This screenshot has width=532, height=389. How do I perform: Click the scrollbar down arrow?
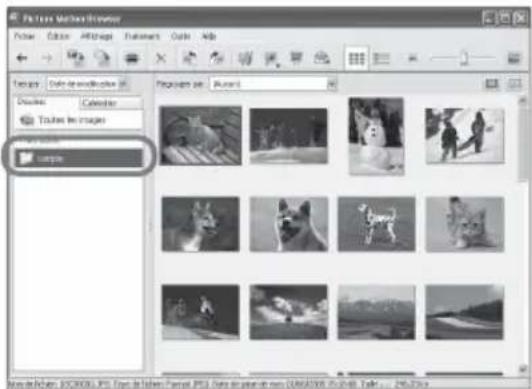click(522, 369)
